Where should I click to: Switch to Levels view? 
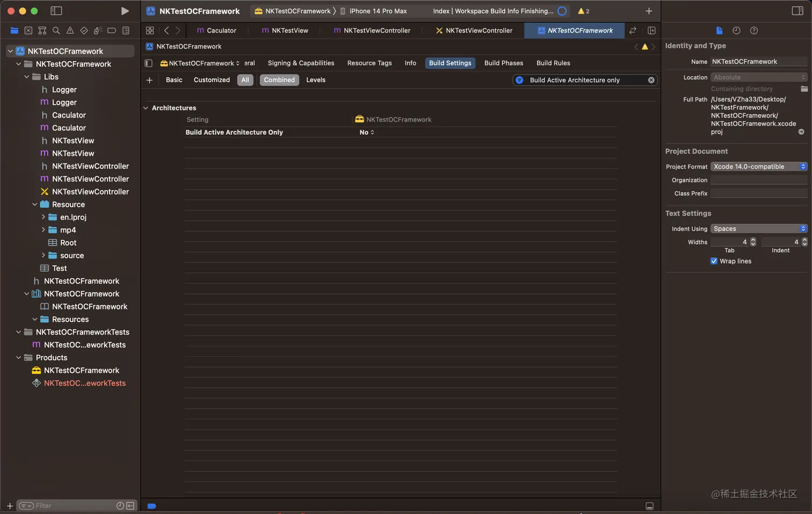click(x=316, y=80)
